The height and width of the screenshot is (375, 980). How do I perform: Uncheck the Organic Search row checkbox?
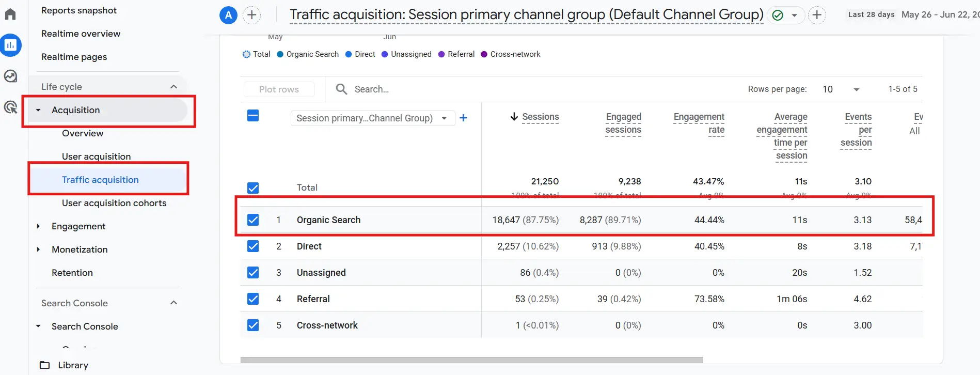tap(253, 220)
